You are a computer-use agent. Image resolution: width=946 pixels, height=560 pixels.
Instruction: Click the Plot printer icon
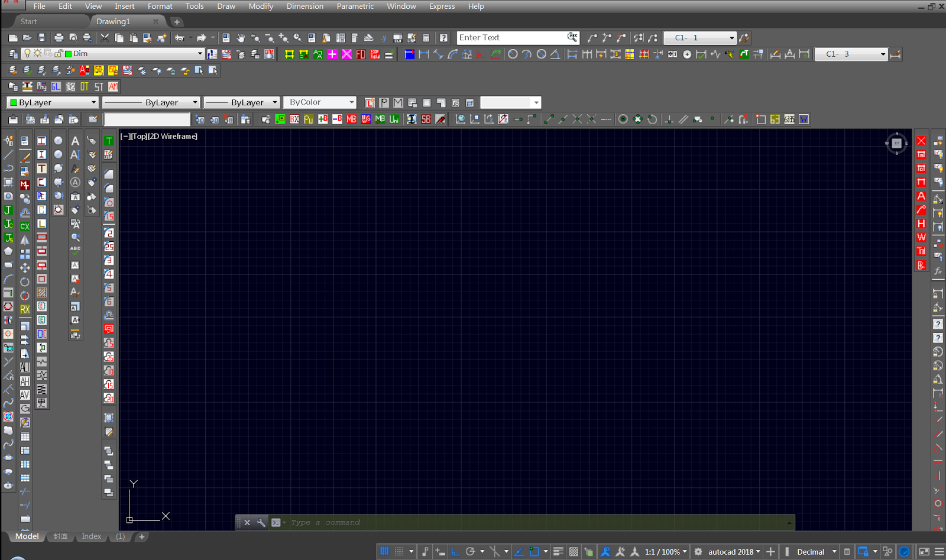coord(59,38)
